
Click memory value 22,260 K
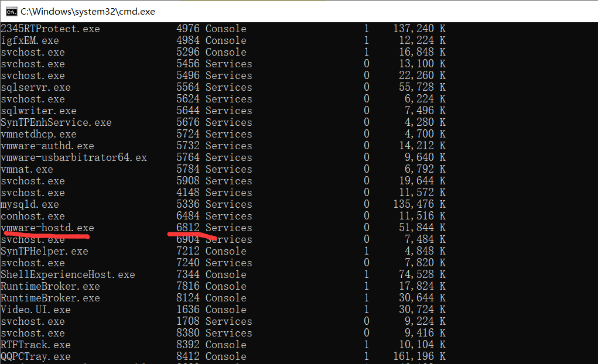pyautogui.click(x=422, y=75)
